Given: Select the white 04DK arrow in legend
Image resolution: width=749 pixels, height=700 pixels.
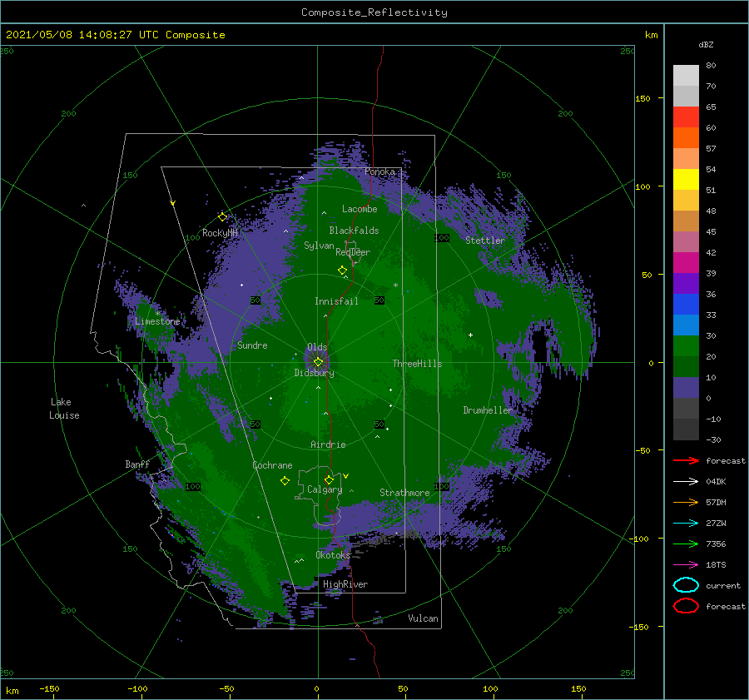Looking at the screenshot, I should coord(686,482).
